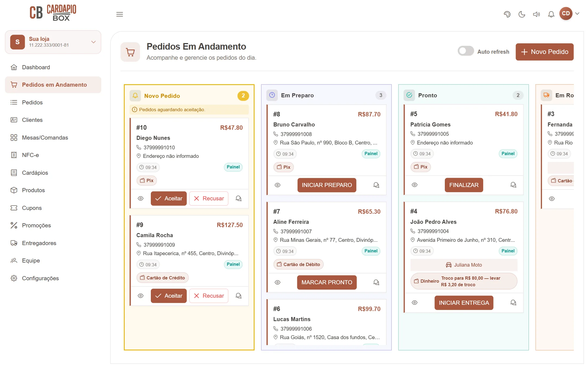Viewport: 588px width, 368px height.
Task: Open notifications bell icon
Action: (x=551, y=14)
